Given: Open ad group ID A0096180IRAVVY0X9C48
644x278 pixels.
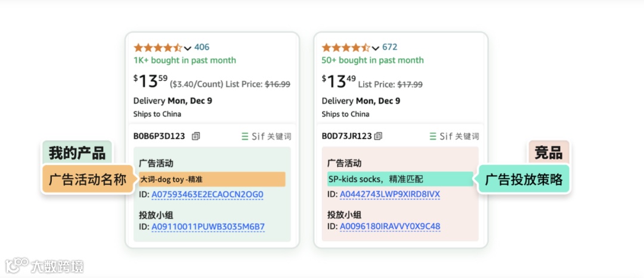Looking at the screenshot, I should pyautogui.click(x=390, y=227).
